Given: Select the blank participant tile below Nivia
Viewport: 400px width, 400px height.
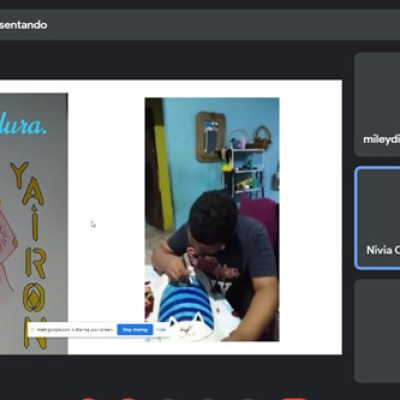Looking at the screenshot, I should (377, 331).
